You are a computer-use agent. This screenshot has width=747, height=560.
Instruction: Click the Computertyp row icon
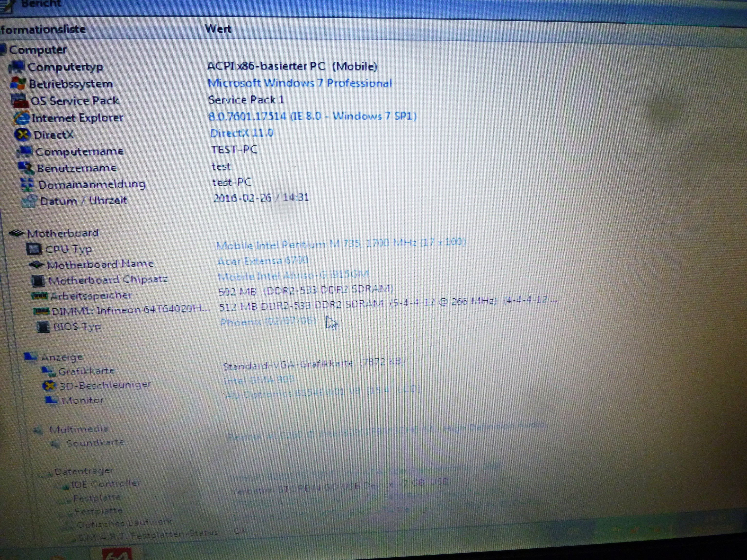click(17, 67)
